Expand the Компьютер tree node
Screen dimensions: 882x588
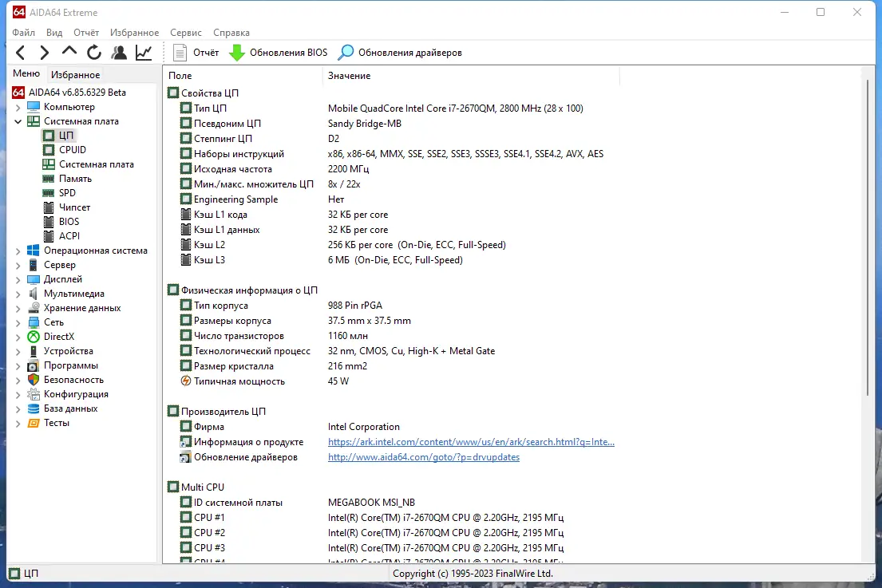click(18, 108)
